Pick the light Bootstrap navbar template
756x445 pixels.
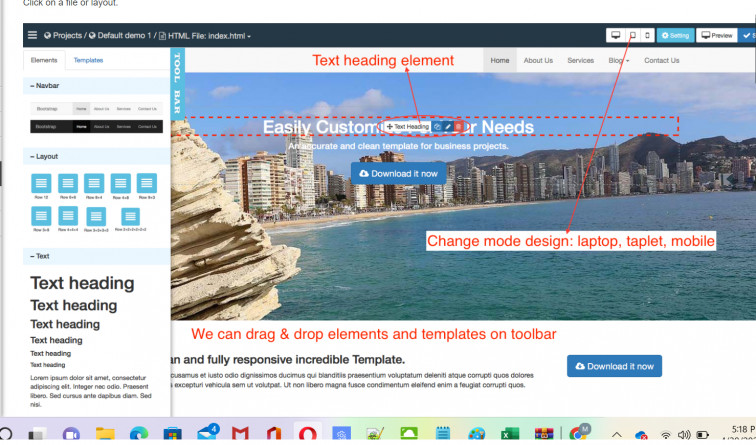(x=96, y=109)
